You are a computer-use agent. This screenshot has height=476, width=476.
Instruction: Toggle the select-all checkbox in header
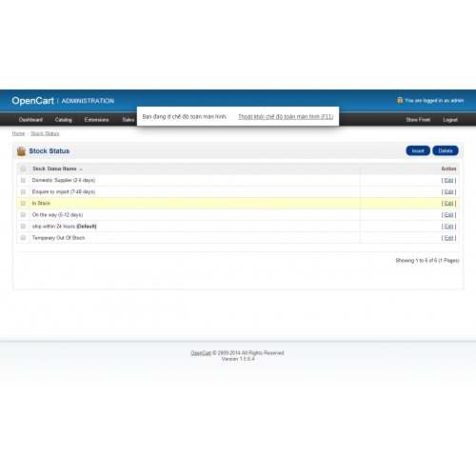point(23,169)
